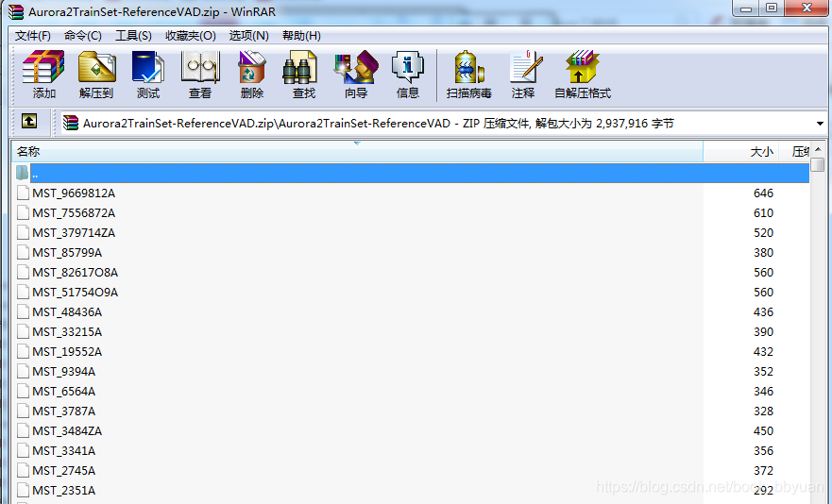Click file icon of MST_6564A

tap(23, 391)
